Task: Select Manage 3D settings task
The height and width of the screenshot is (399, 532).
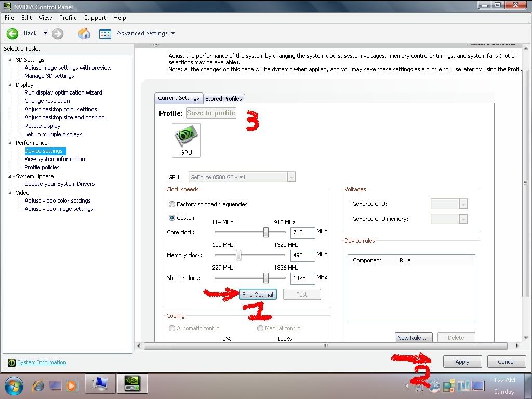Action: pos(49,76)
